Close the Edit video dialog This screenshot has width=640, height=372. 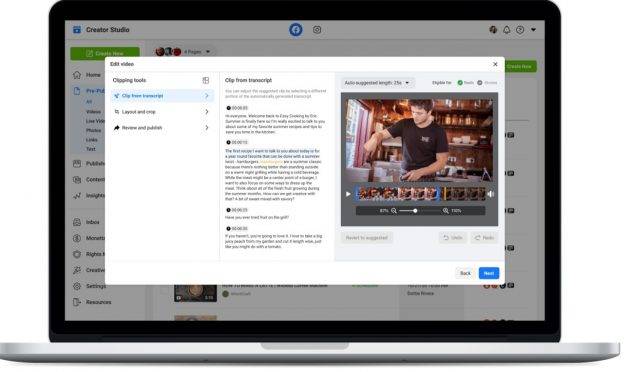(495, 65)
